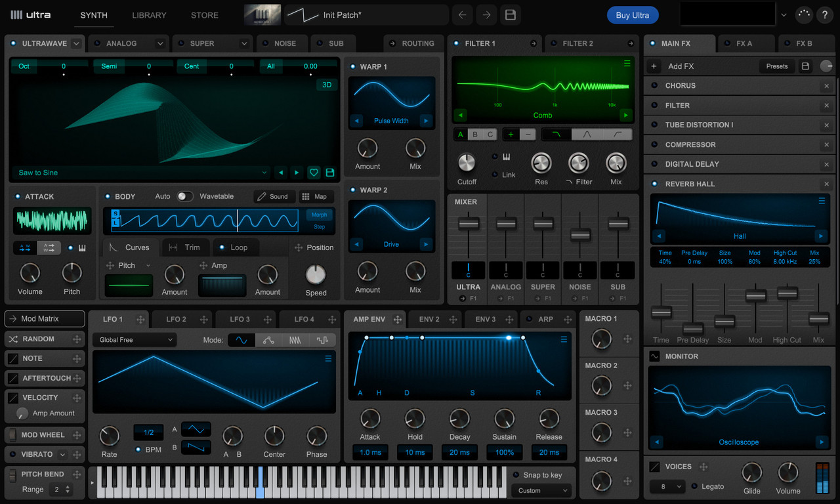Open the Custom scale dropdown
This screenshot has height=504, width=840.
click(541, 490)
